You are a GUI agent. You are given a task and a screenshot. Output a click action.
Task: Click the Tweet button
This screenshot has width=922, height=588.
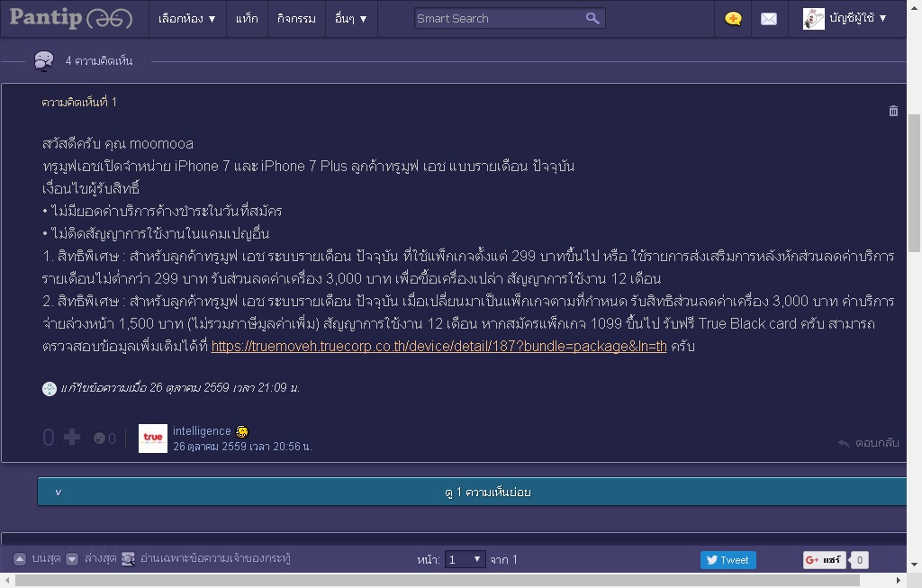tap(728, 560)
